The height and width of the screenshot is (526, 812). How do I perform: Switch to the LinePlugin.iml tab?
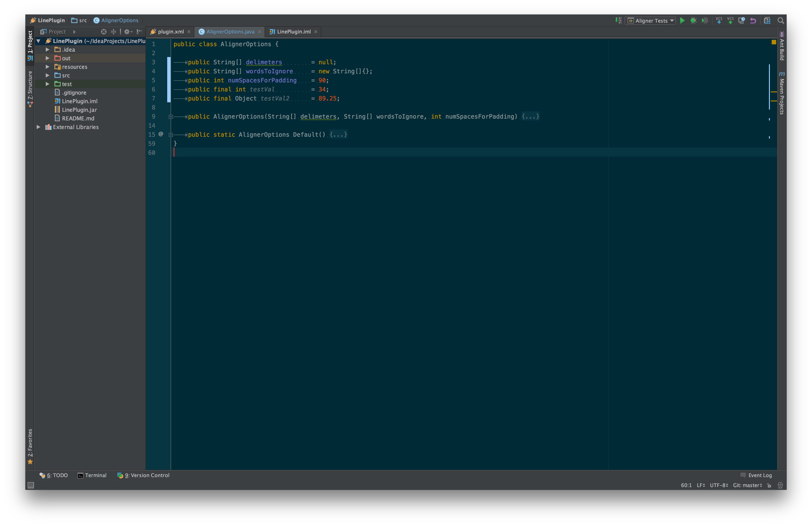(x=293, y=32)
